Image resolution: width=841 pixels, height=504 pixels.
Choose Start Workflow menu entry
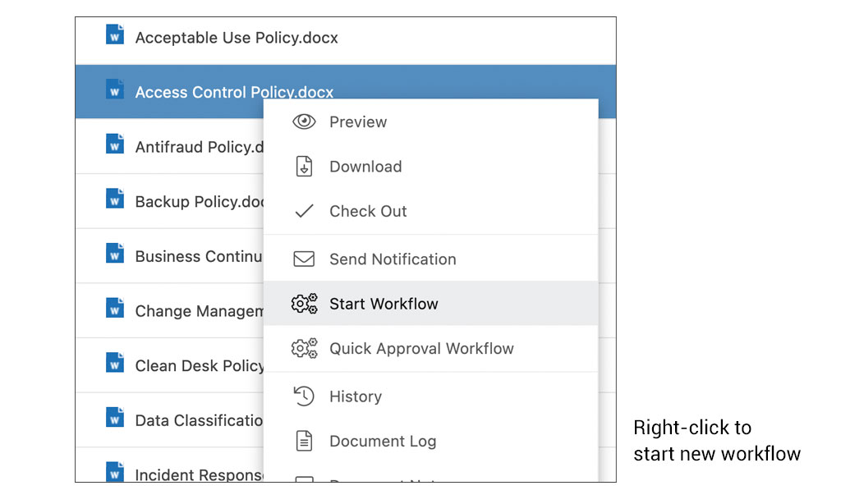click(431, 304)
